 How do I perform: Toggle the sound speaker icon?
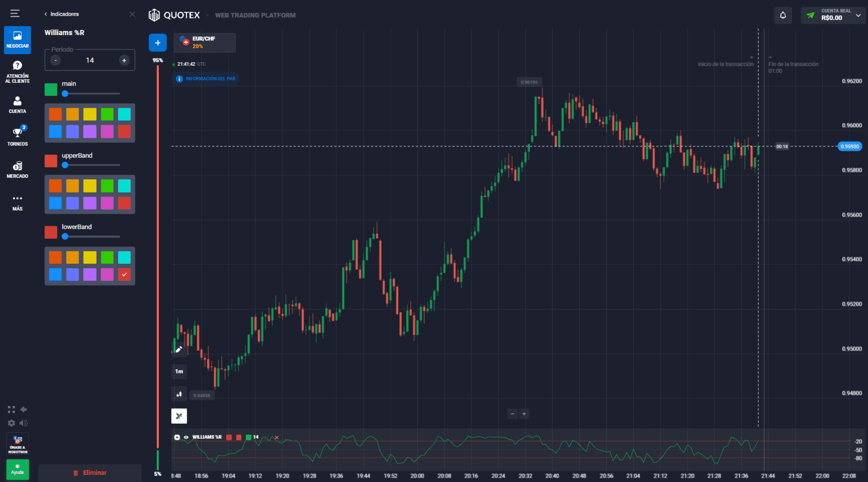[23, 423]
